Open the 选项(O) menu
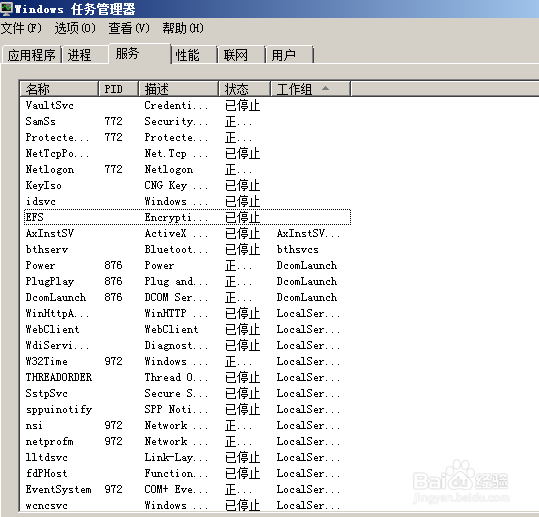This screenshot has width=539, height=517. pyautogui.click(x=75, y=28)
